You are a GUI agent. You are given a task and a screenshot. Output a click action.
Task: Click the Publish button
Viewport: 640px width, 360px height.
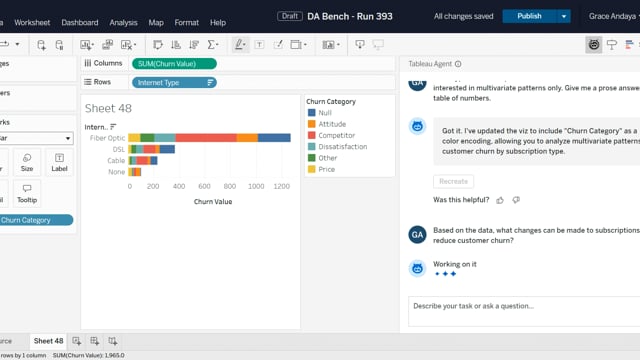pyautogui.click(x=529, y=16)
